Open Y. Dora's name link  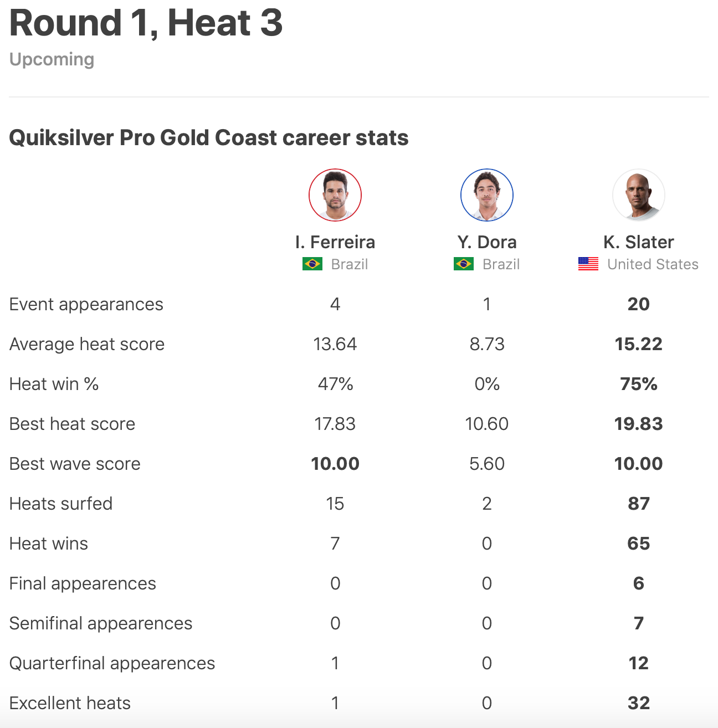point(487,242)
